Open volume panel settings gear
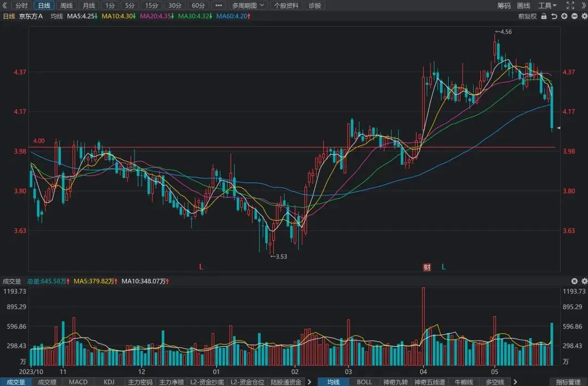The height and width of the screenshot is (386, 588). point(584,281)
